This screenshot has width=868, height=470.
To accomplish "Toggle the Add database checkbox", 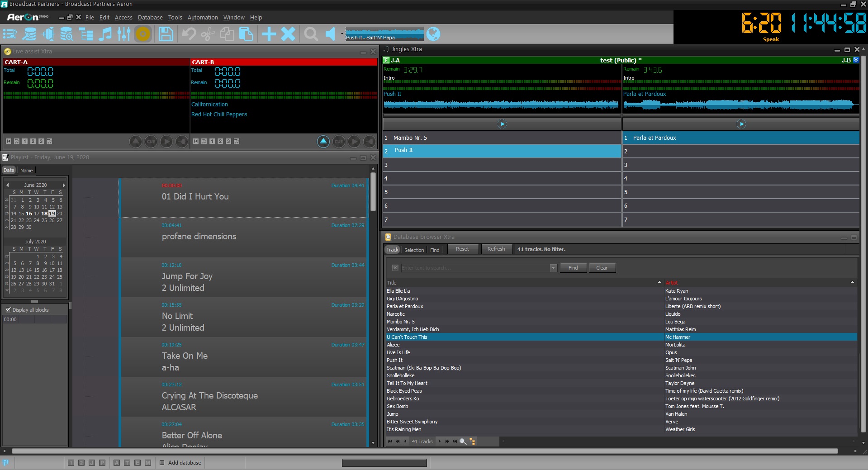I will coord(162,463).
